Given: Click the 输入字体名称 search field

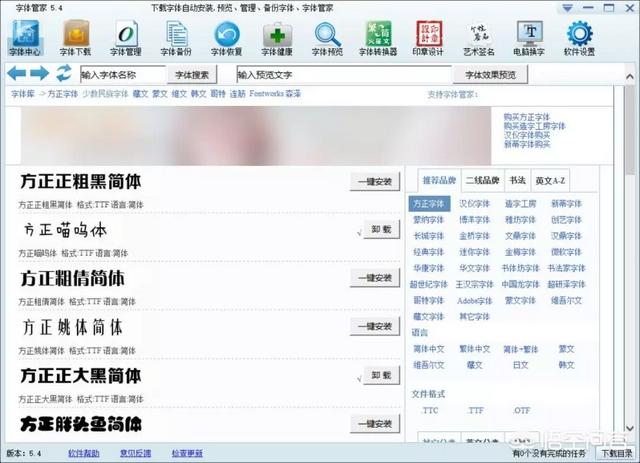Looking at the screenshot, I should (x=121, y=74).
